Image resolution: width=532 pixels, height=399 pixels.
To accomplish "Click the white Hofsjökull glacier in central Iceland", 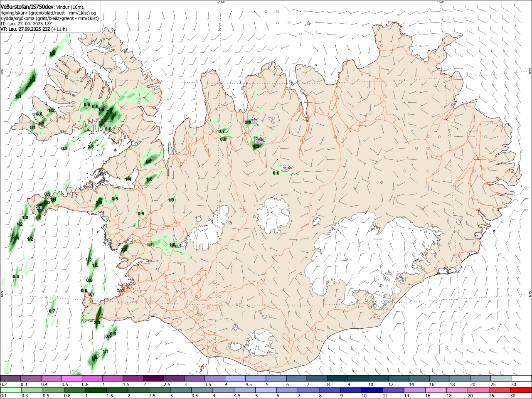I will pos(273,215).
